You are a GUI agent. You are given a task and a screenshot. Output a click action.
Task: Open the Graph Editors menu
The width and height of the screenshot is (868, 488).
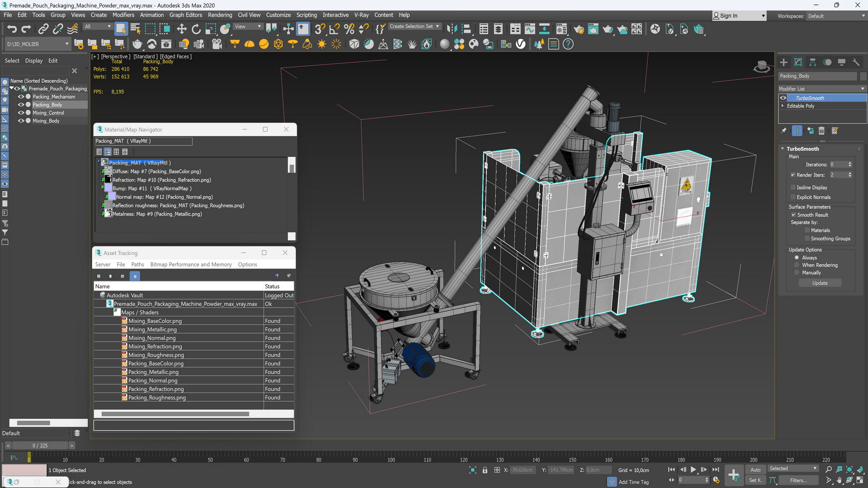click(x=186, y=15)
